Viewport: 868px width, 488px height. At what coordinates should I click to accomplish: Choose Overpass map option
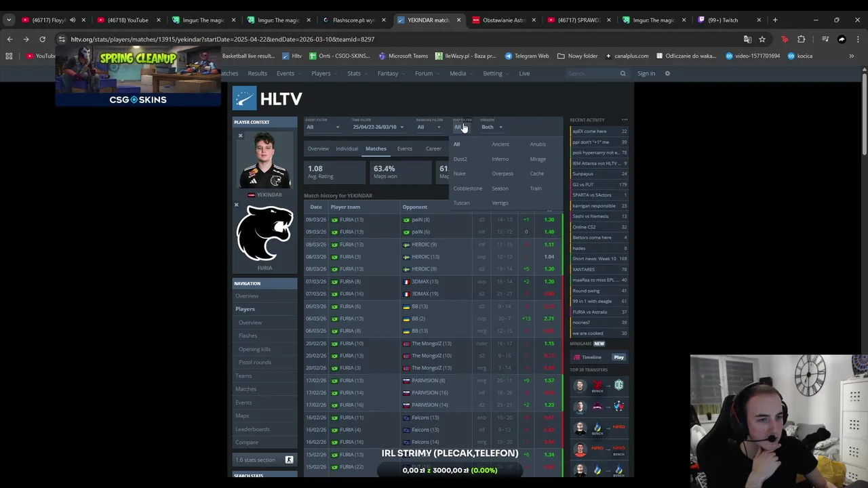pyautogui.click(x=502, y=174)
